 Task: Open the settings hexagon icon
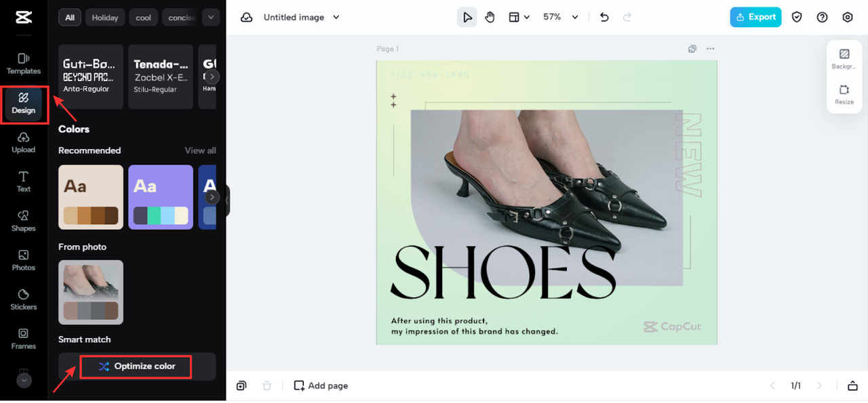pos(848,18)
